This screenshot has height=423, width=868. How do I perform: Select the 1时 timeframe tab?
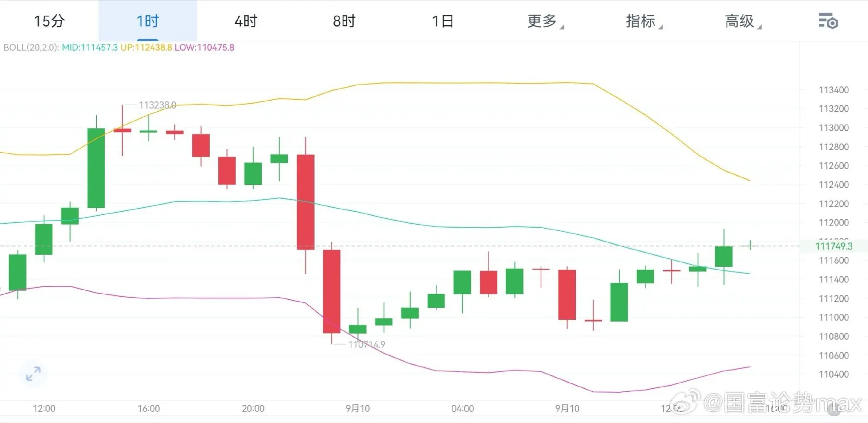coord(148,21)
